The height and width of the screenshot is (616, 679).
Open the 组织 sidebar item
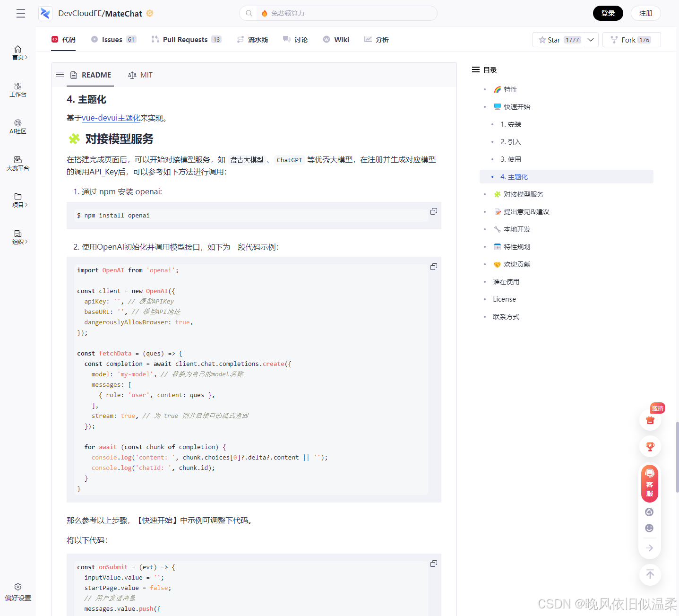click(x=18, y=237)
